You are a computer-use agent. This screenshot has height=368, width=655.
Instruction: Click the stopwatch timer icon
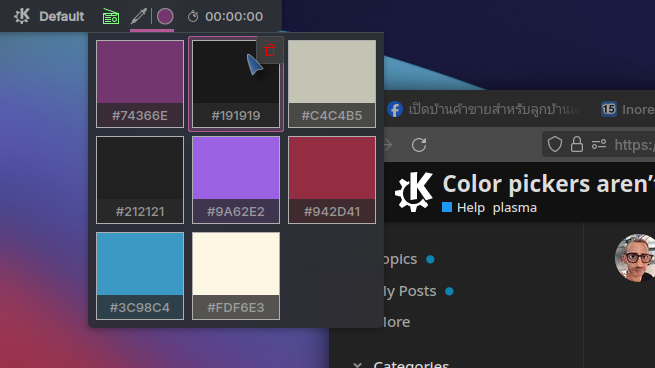click(x=193, y=16)
